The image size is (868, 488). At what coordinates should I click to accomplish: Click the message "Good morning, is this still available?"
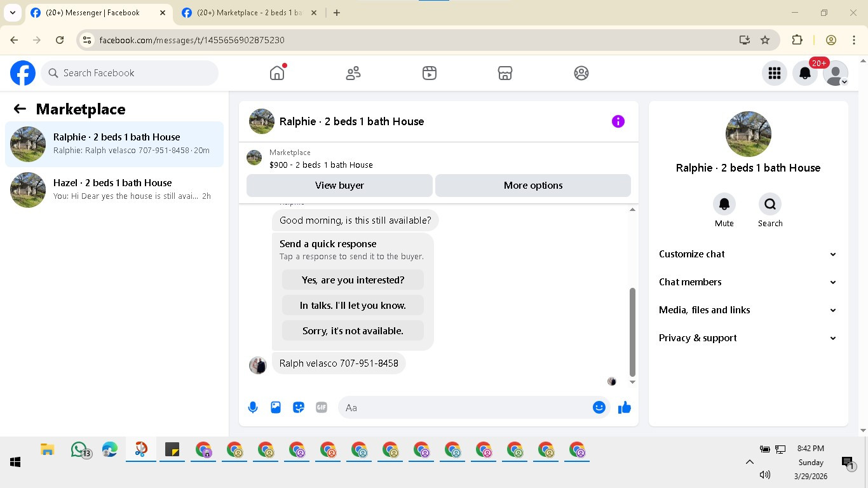coord(355,220)
